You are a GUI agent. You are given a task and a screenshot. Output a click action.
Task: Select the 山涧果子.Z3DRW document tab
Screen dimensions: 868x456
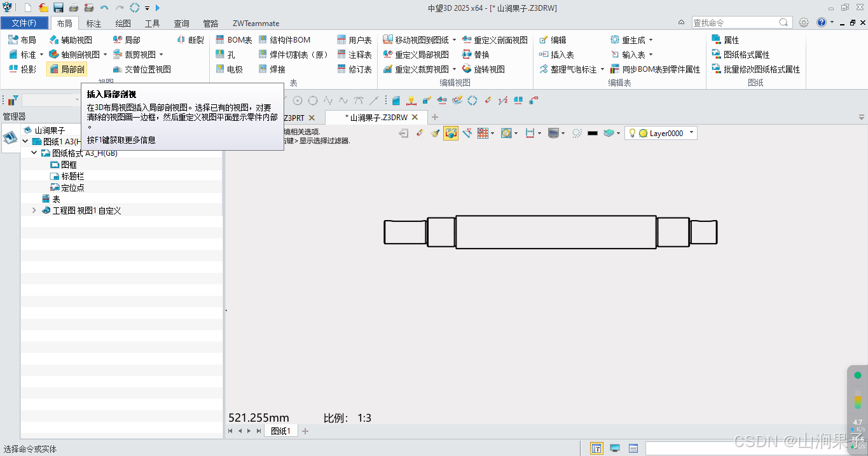click(375, 118)
